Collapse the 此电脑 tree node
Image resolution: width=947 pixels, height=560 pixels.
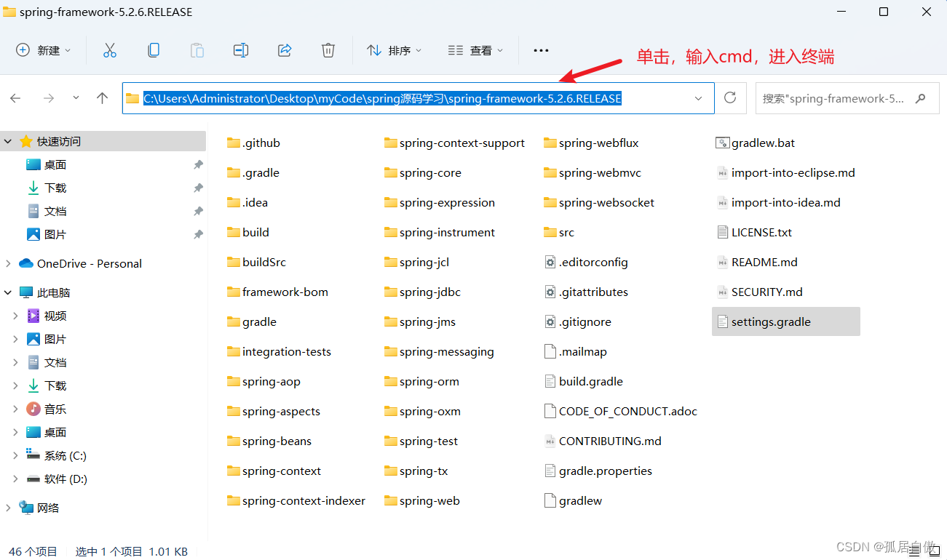click(x=8, y=292)
